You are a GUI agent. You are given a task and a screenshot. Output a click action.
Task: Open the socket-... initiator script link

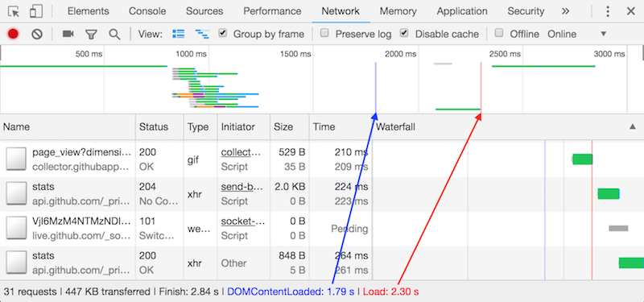click(243, 221)
